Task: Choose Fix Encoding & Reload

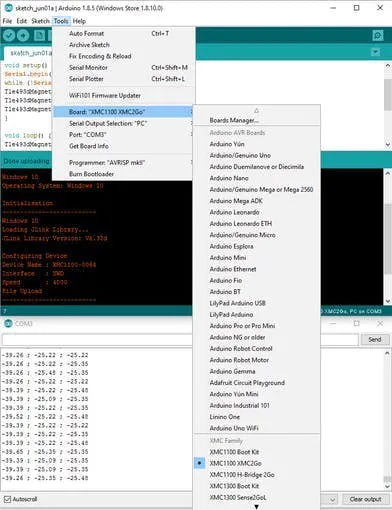Action: point(123,56)
